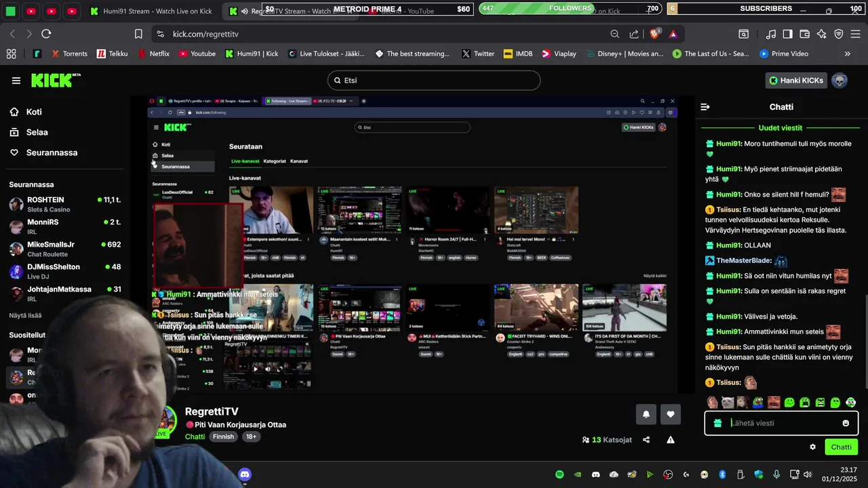Screen dimensions: 868x488
Task: Report stream with warning triangle icon
Action: coord(671,440)
